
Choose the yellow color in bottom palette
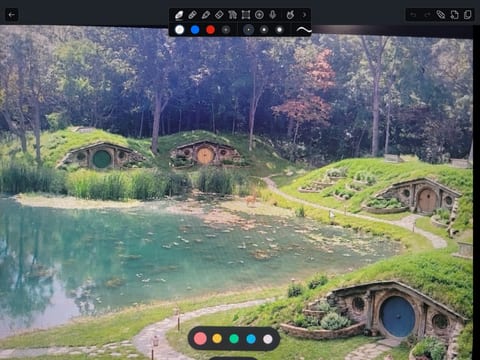point(217,339)
